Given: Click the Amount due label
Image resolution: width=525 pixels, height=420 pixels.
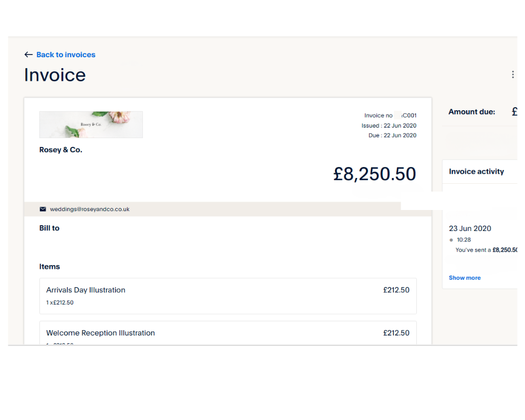Looking at the screenshot, I should point(471,112).
